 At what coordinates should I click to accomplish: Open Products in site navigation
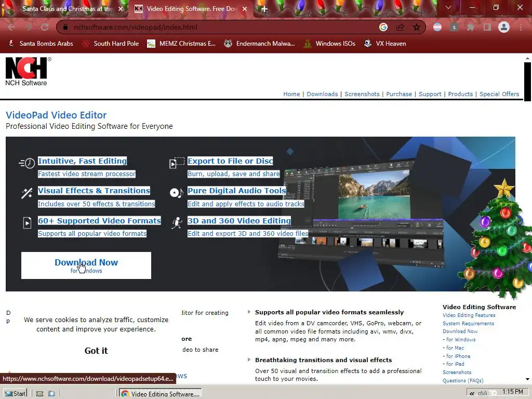coord(460,94)
